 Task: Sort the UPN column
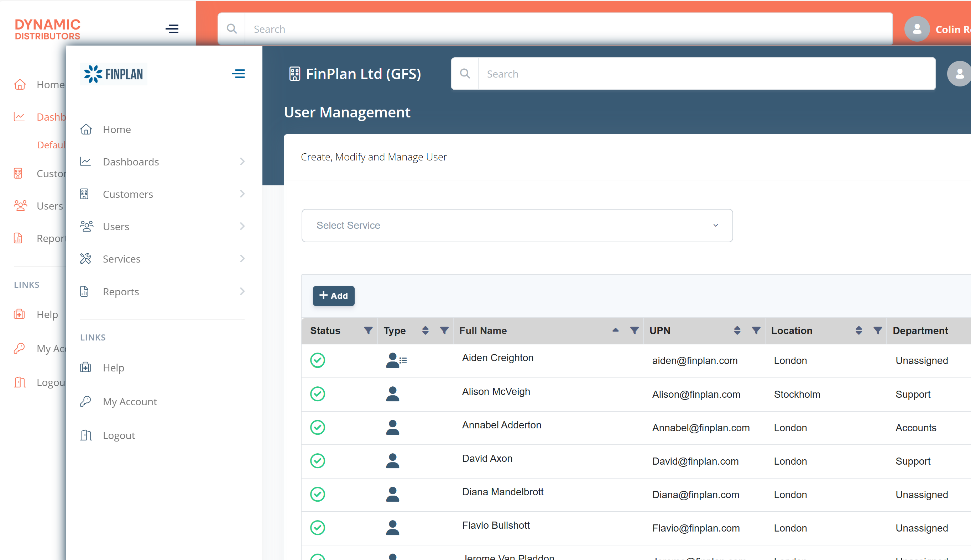click(737, 331)
